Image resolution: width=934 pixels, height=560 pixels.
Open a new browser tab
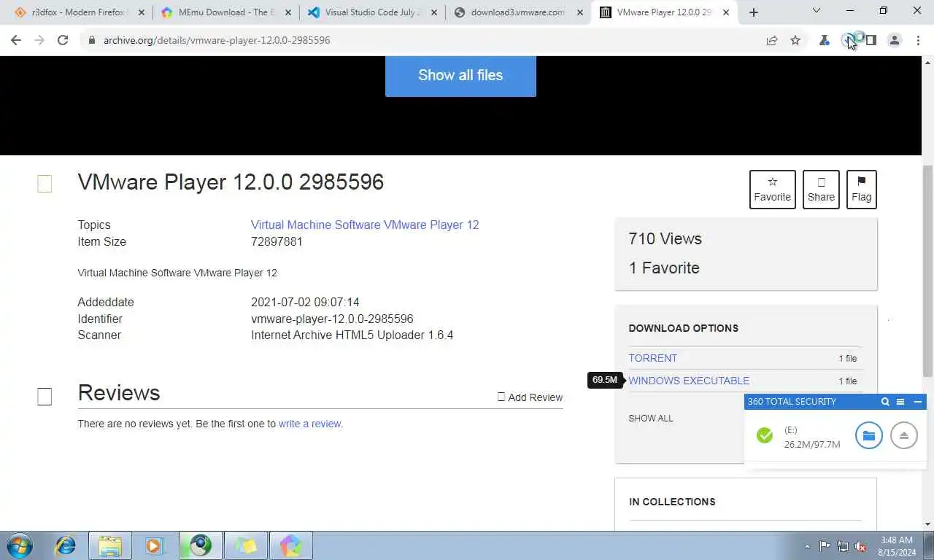point(754,12)
